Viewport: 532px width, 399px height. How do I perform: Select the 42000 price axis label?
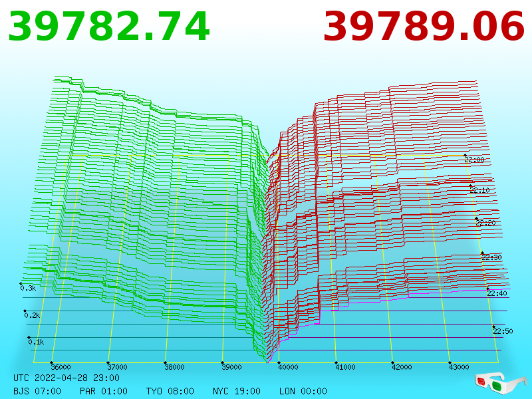click(x=402, y=367)
